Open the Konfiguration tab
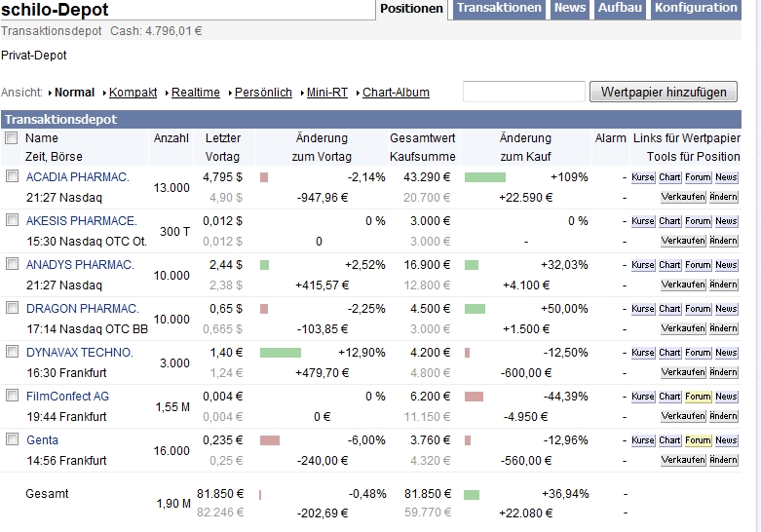 (696, 8)
